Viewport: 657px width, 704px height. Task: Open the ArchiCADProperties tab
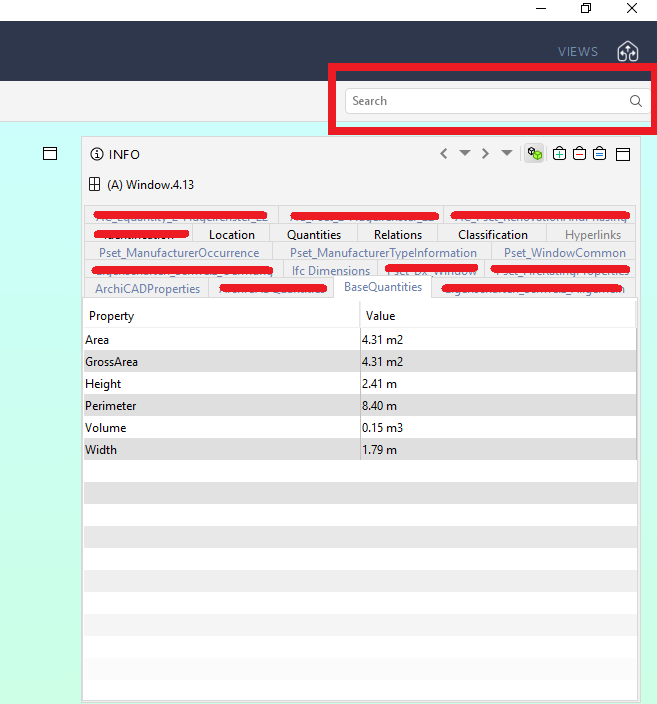147,289
